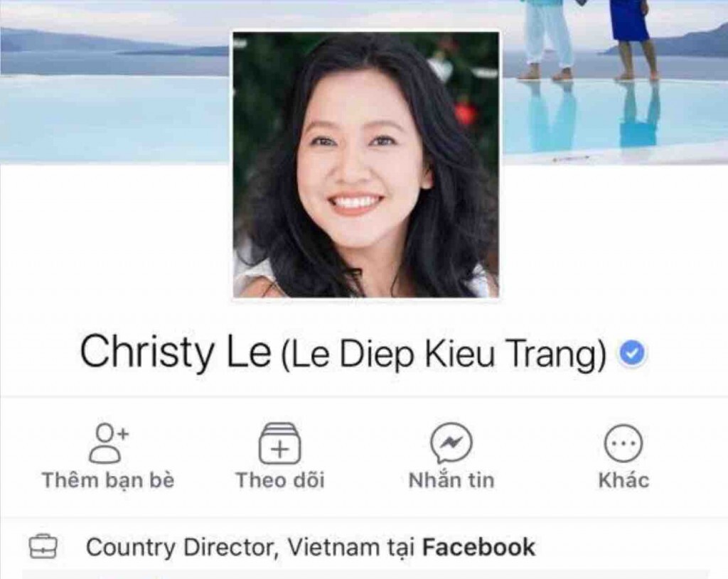Select the "(Le Diep Kieu Trang)" alternate name
Screen dimensions: 728x579
444,354
